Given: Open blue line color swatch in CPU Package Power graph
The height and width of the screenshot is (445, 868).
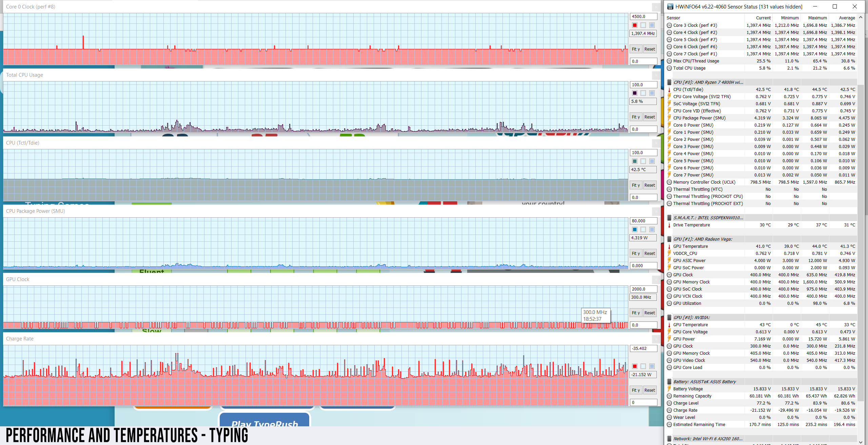Looking at the screenshot, I should [x=635, y=229].
